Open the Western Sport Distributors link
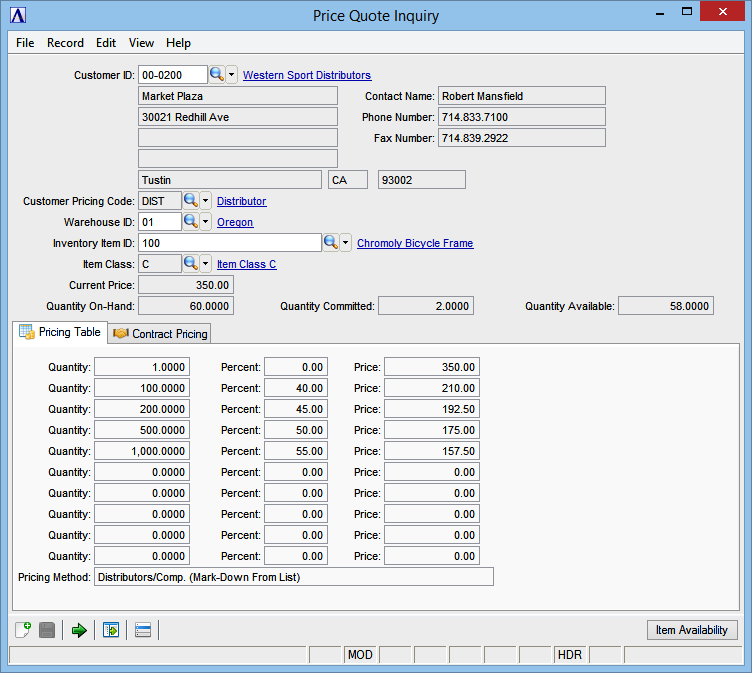Screen dimensions: 752x673 (x=307, y=75)
